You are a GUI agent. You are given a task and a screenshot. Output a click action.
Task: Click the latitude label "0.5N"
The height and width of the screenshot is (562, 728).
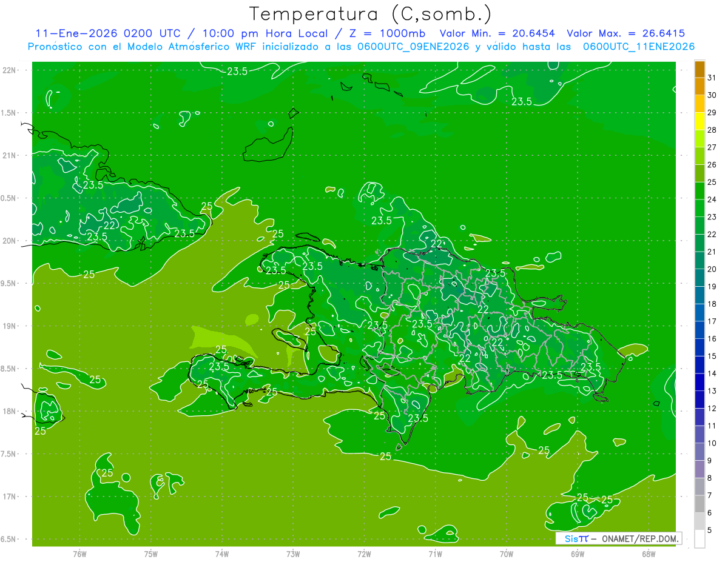coord(9,198)
